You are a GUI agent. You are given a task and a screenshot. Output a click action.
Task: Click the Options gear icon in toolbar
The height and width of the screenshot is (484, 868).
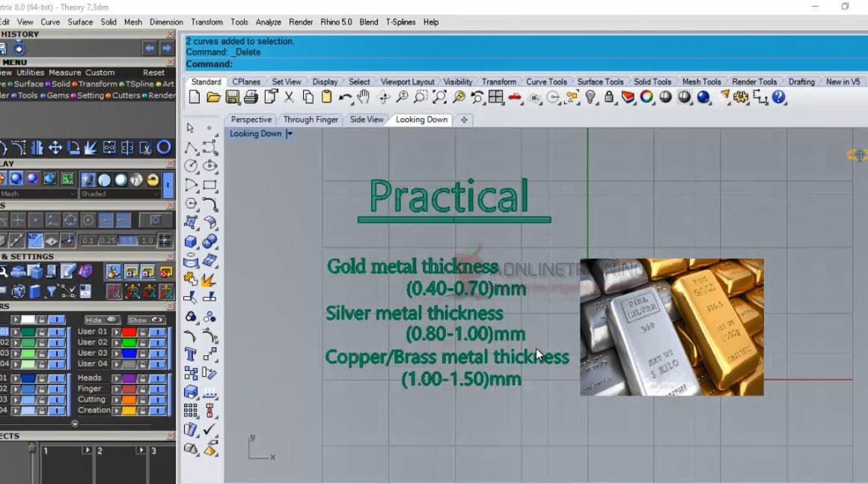point(741,97)
